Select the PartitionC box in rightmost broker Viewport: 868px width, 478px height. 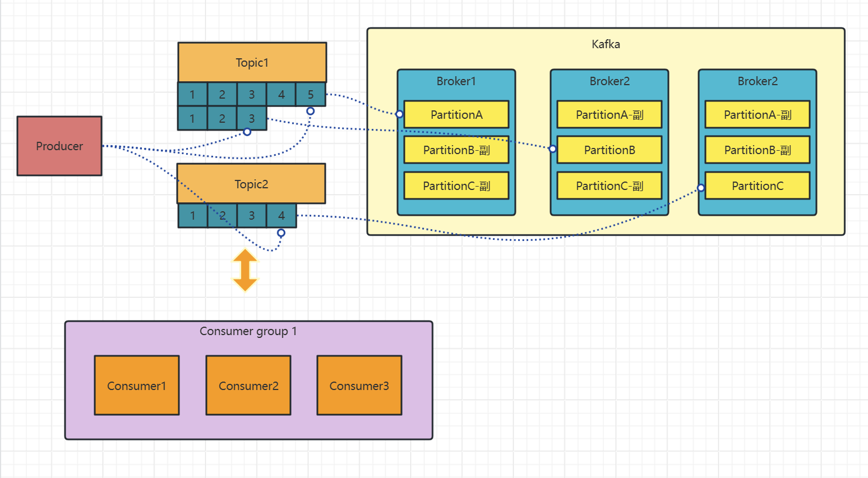(x=758, y=185)
